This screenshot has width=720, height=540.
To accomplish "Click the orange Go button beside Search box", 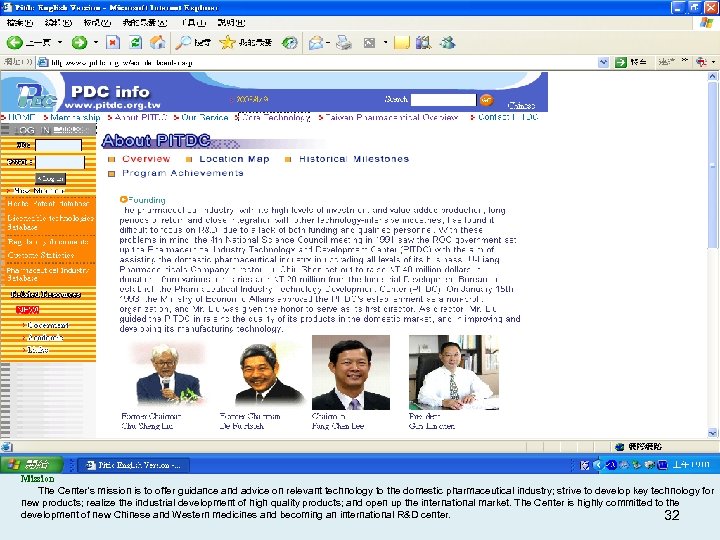I will (486, 100).
